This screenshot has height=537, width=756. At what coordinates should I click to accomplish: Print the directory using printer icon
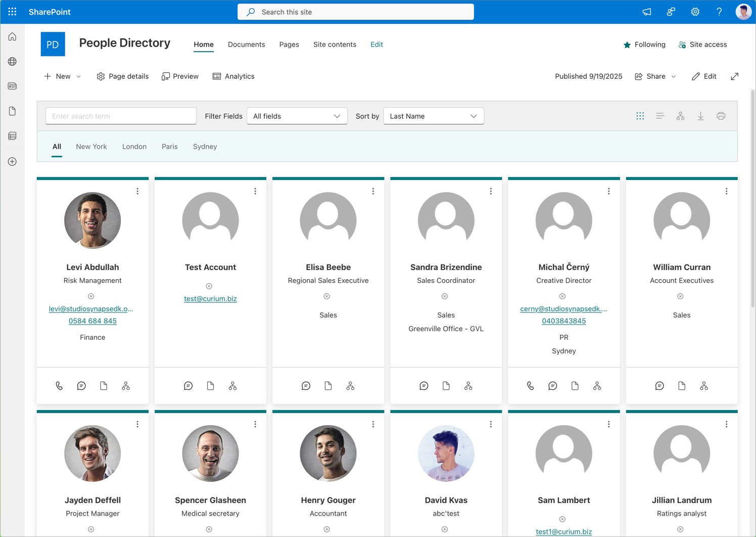pos(721,116)
